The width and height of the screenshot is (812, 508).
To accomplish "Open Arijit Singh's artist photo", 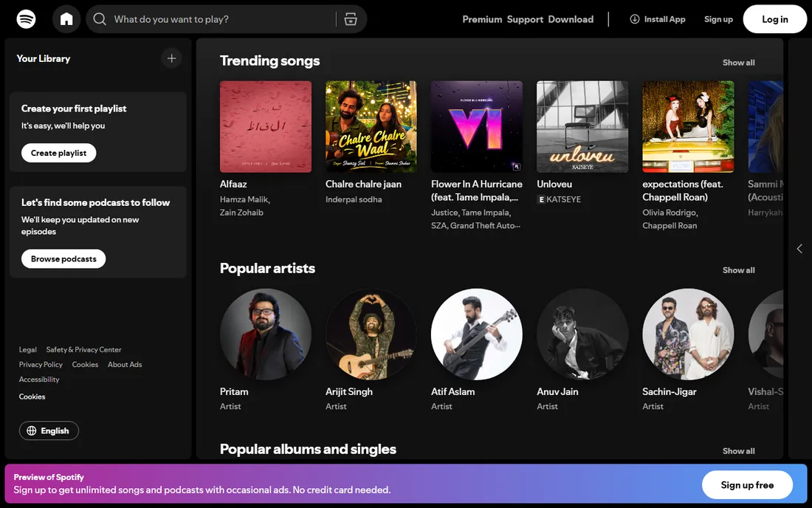I will tap(371, 334).
